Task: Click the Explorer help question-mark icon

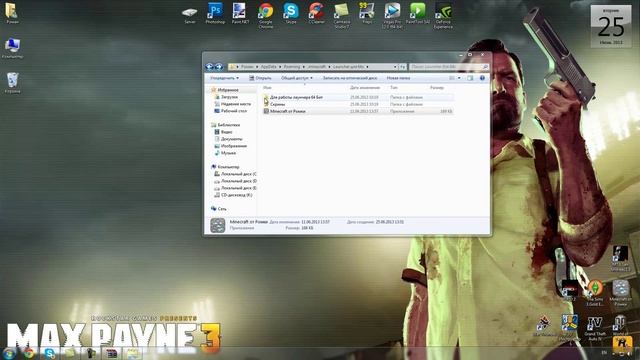Action: pyautogui.click(x=482, y=78)
